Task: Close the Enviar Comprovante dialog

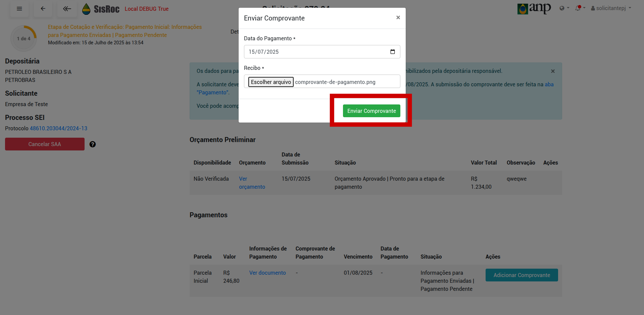Action: [x=398, y=17]
